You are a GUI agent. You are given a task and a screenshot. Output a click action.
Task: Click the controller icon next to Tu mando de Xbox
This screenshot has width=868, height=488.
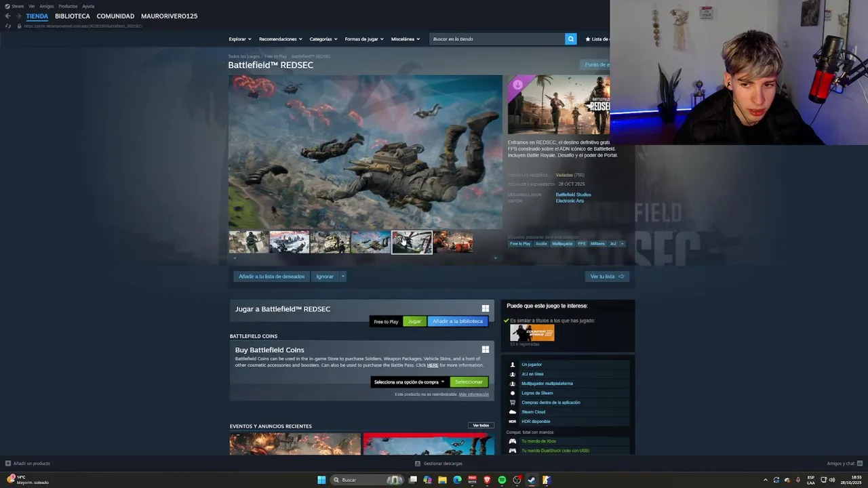click(x=513, y=441)
